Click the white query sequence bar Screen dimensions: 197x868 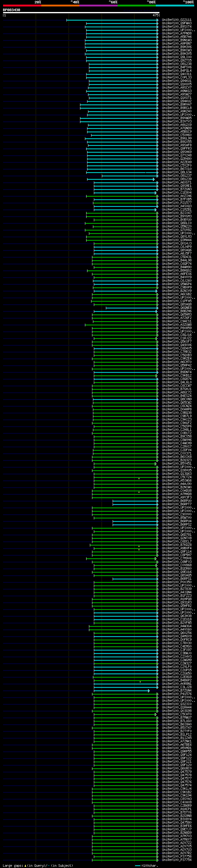(x=81, y=12)
